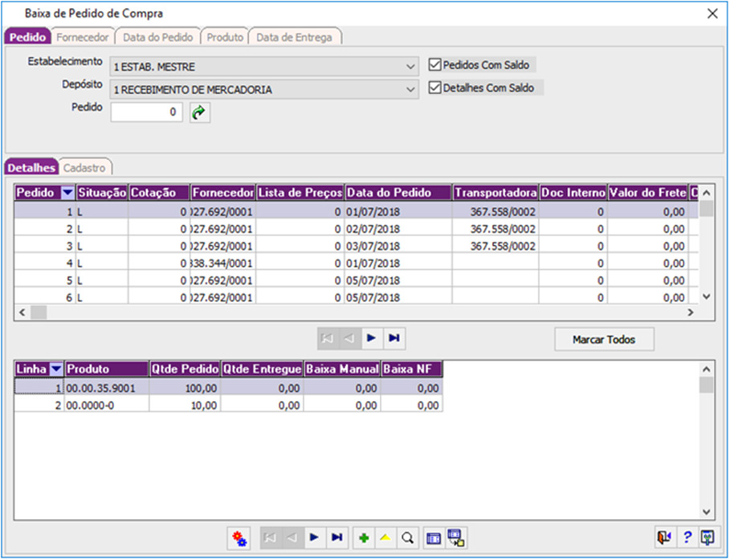Open Linha column header sort dropdown
Image resolution: width=730 pixels, height=560 pixels.
56,369
